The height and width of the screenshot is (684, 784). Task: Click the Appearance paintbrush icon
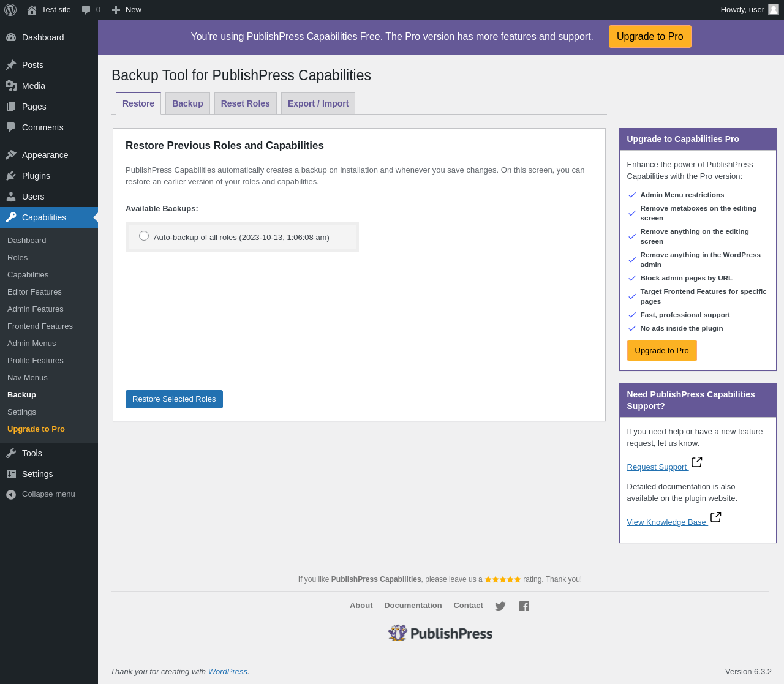(11, 155)
